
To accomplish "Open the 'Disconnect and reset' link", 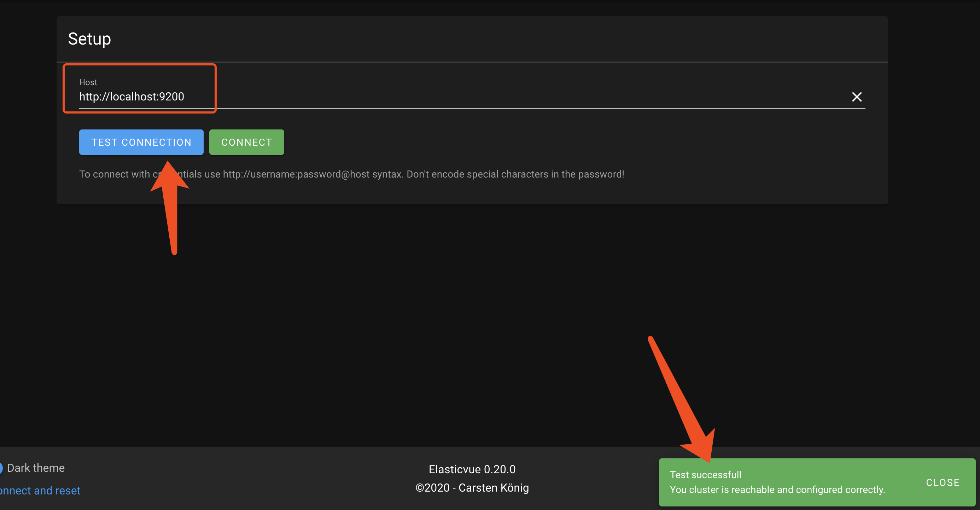I will 40,491.
